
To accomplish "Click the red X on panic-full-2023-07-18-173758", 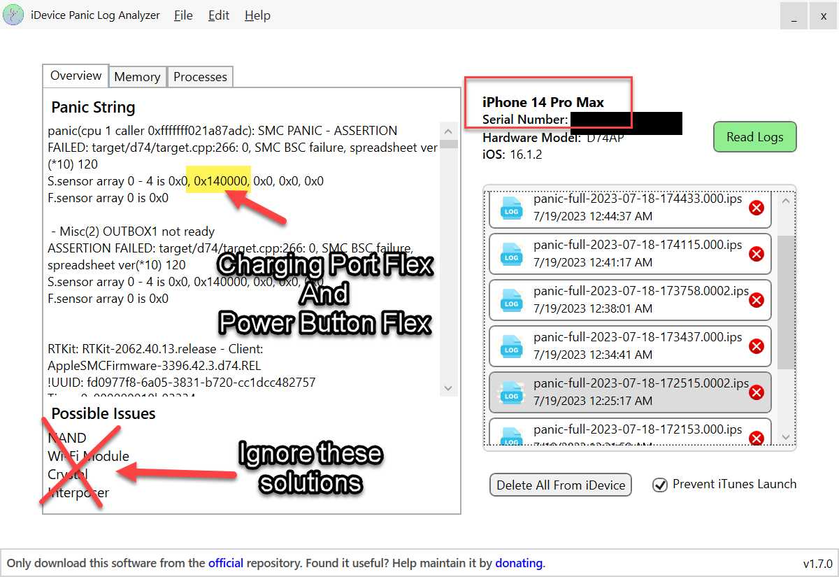I will (x=757, y=299).
